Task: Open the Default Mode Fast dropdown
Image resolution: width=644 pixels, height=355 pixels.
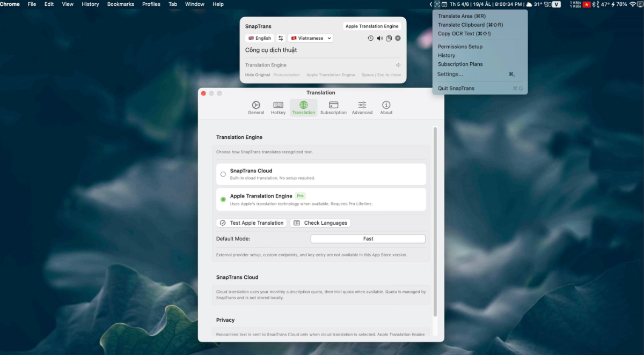Action: point(368,239)
